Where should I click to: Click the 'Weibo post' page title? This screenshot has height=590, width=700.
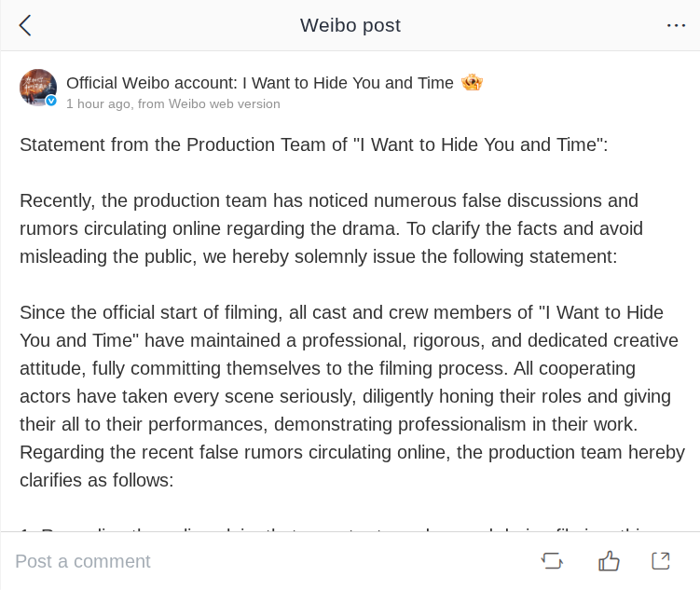coord(350,25)
